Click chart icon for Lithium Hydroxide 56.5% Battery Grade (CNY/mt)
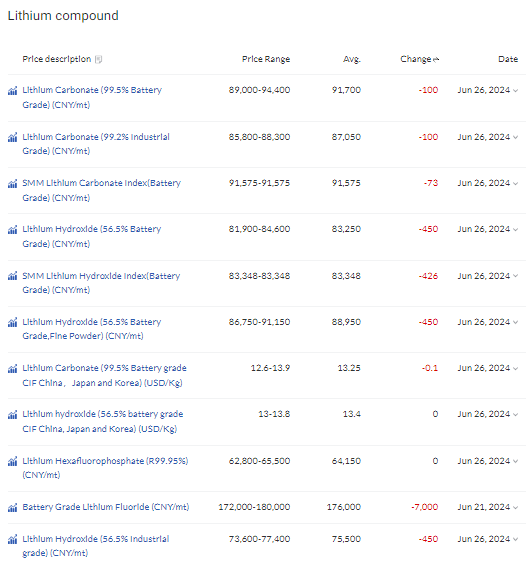 click(13, 230)
